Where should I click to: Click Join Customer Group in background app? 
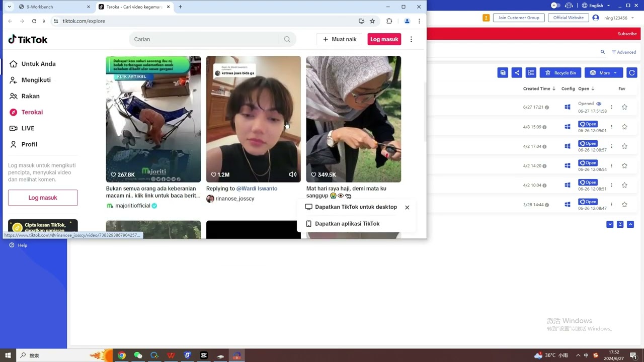(519, 18)
